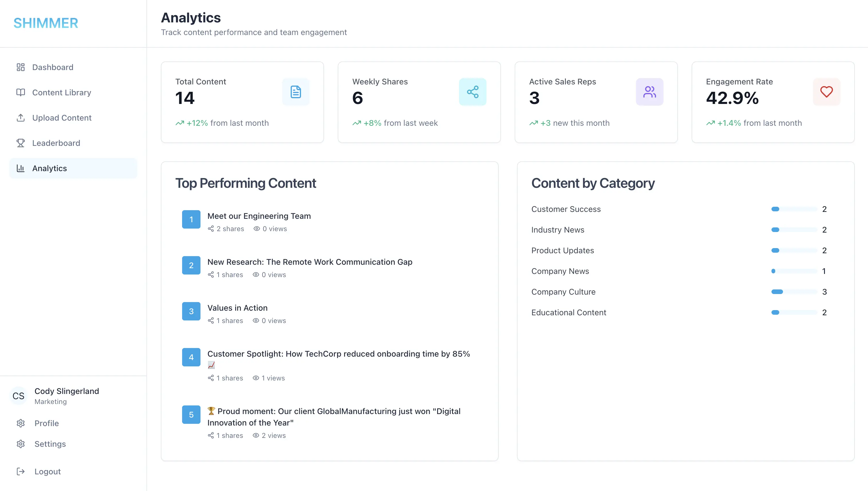Click the Engagement Rate heart icon
This screenshot has width=868, height=491.
(x=826, y=92)
